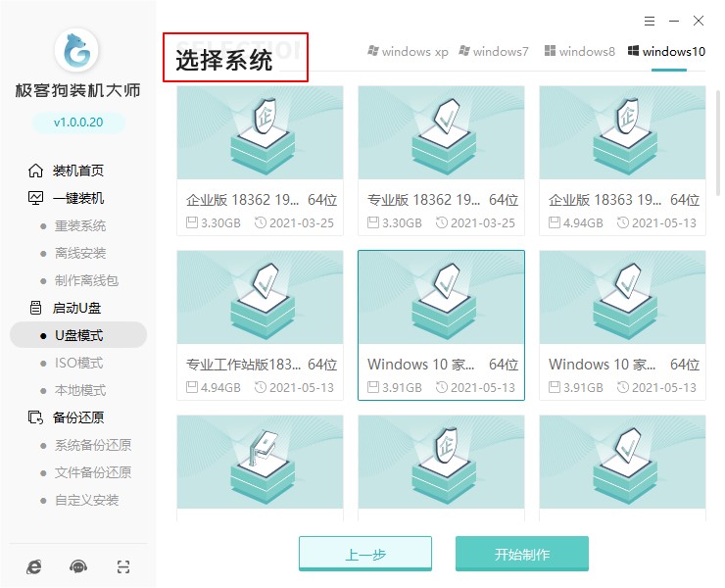
Task: Select 自定义安装 in sidebar
Action: click(86, 500)
